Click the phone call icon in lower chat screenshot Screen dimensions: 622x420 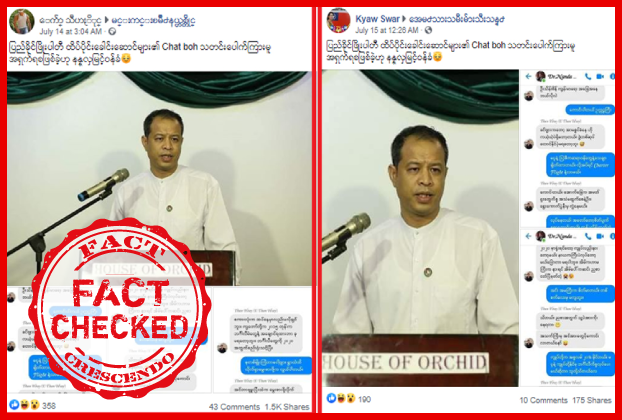point(588,236)
